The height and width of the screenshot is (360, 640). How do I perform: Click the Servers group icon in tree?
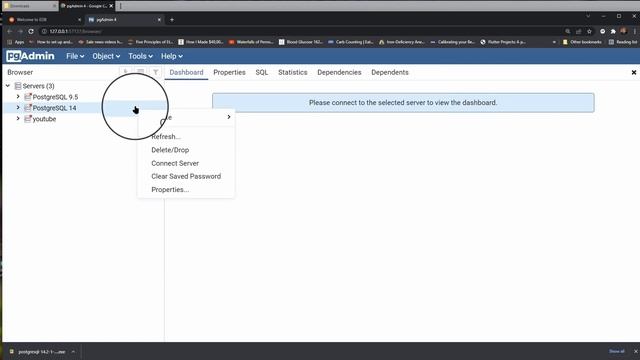18,86
